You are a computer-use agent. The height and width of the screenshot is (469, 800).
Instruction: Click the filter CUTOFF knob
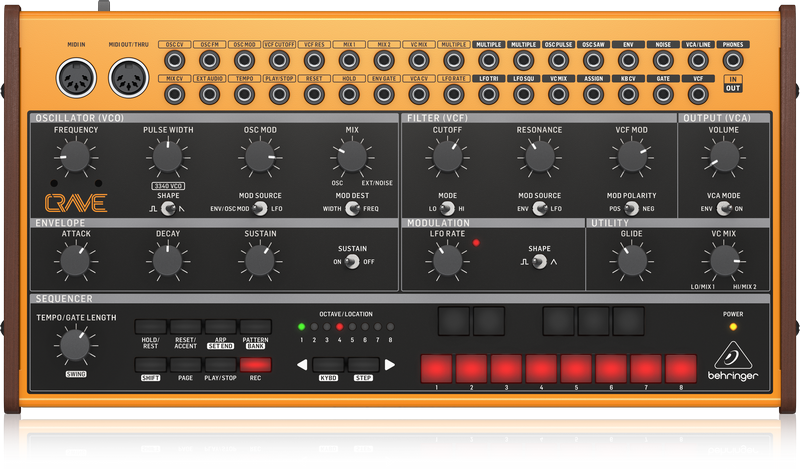[447, 157]
